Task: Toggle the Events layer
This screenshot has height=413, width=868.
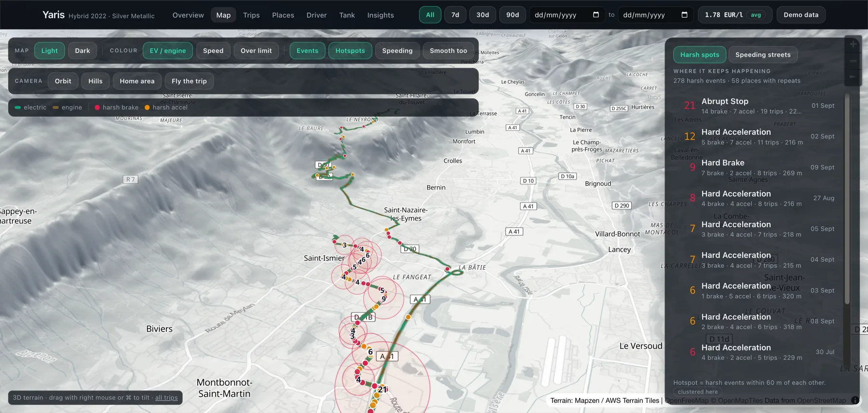Action: click(x=307, y=51)
